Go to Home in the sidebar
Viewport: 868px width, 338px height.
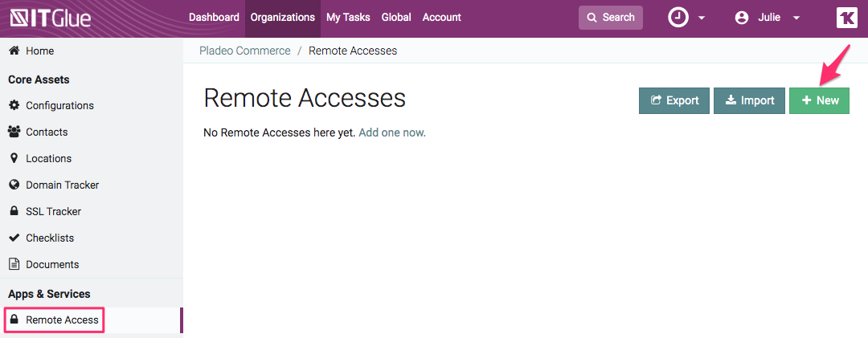coord(40,51)
